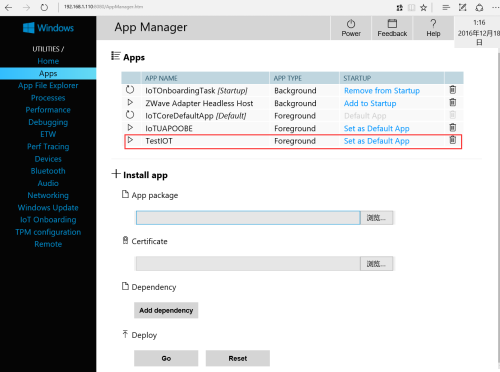Remove ZWave Adapter Headless Host via trash icon

tap(452, 102)
